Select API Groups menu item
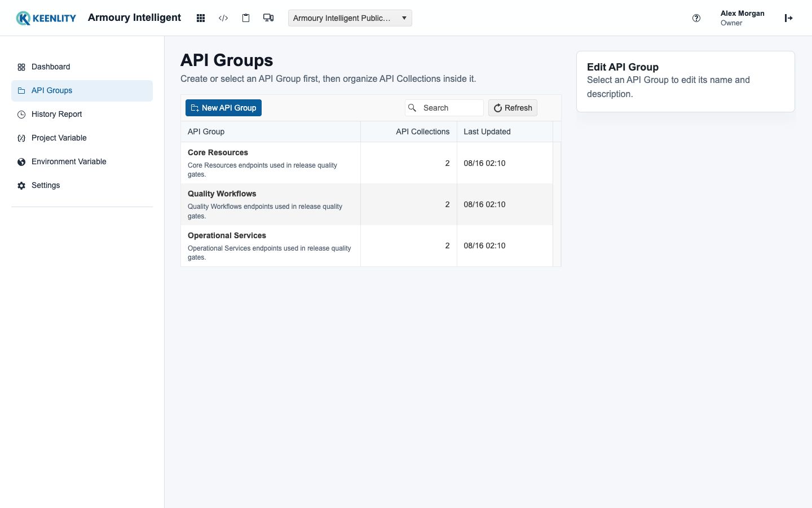Screen dimensions: 812x508 pos(82,91)
